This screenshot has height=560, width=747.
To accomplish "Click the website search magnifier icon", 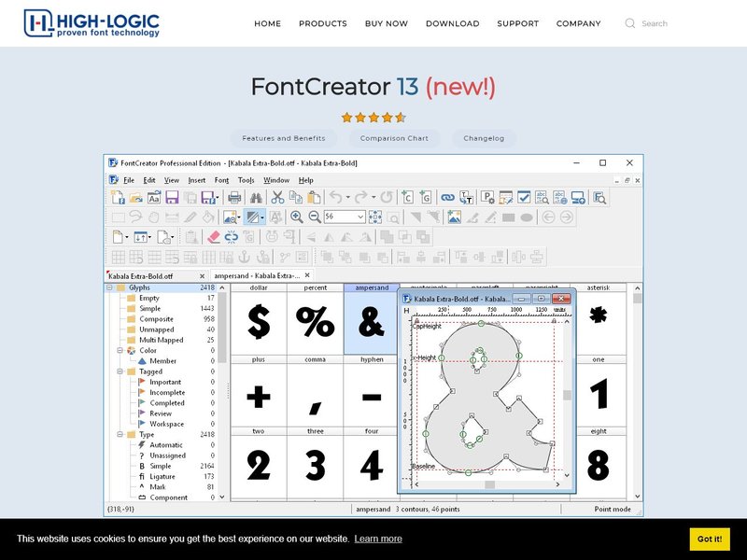I will pos(629,23).
